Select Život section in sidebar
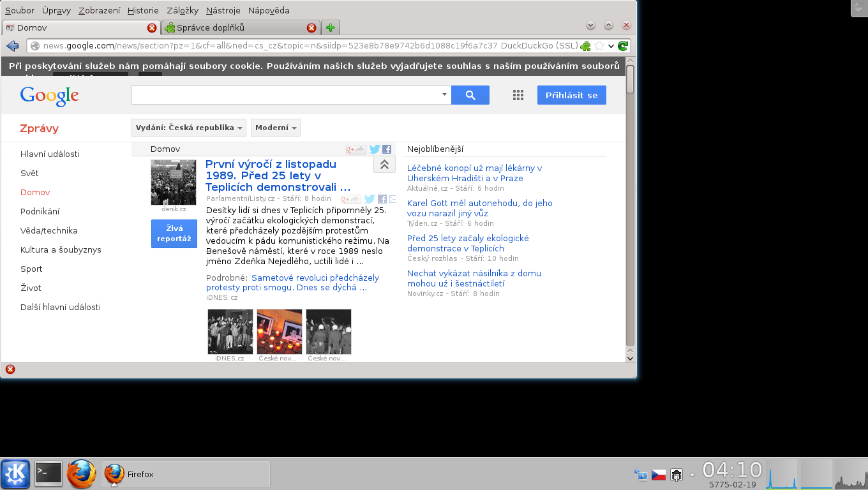The image size is (868, 490). (x=31, y=288)
